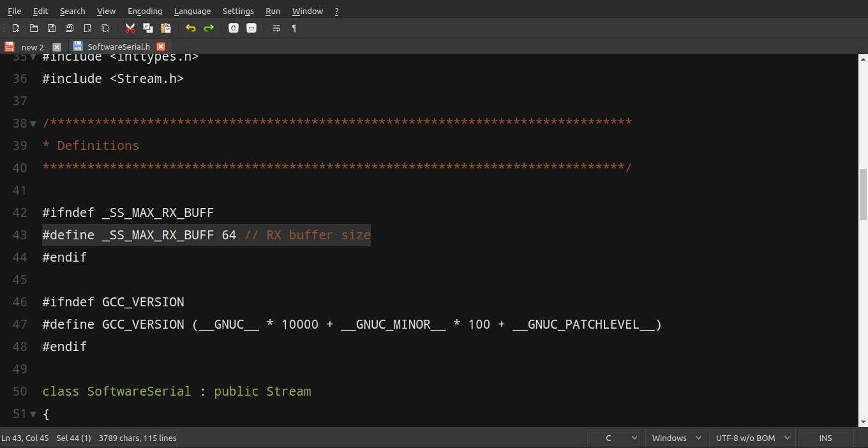Cut selection with the scissors icon

coord(130,28)
